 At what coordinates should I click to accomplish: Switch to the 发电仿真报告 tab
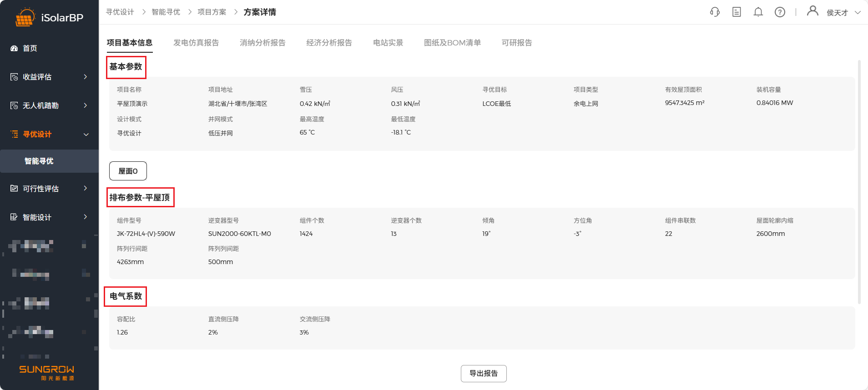tap(196, 43)
